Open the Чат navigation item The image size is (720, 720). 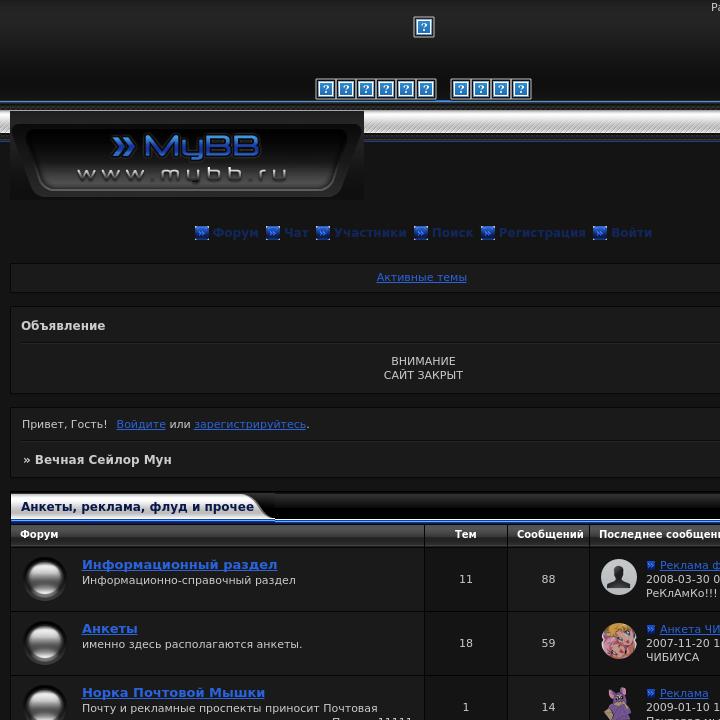coord(296,233)
